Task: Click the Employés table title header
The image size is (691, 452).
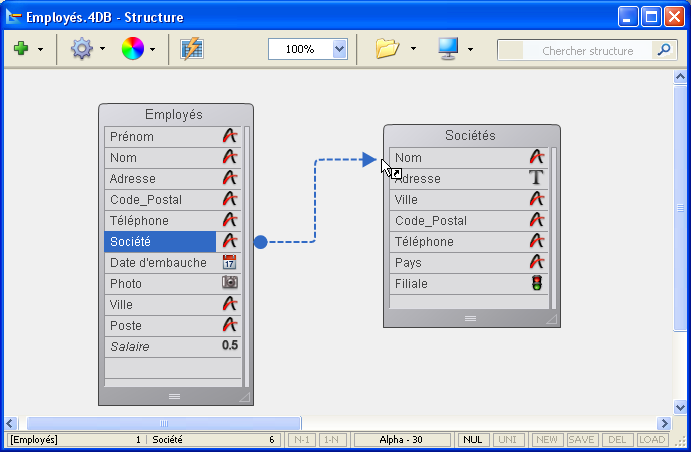Action: (x=174, y=115)
